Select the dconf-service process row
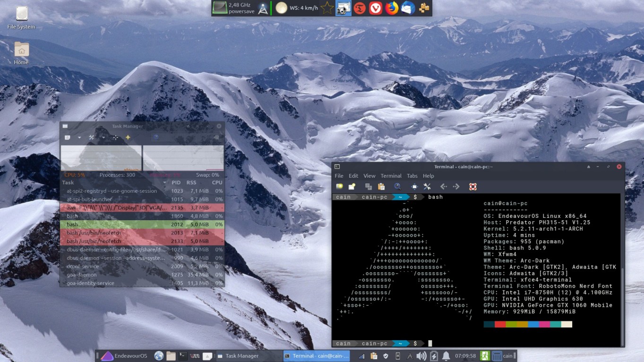The width and height of the screenshot is (644, 362). click(142, 267)
